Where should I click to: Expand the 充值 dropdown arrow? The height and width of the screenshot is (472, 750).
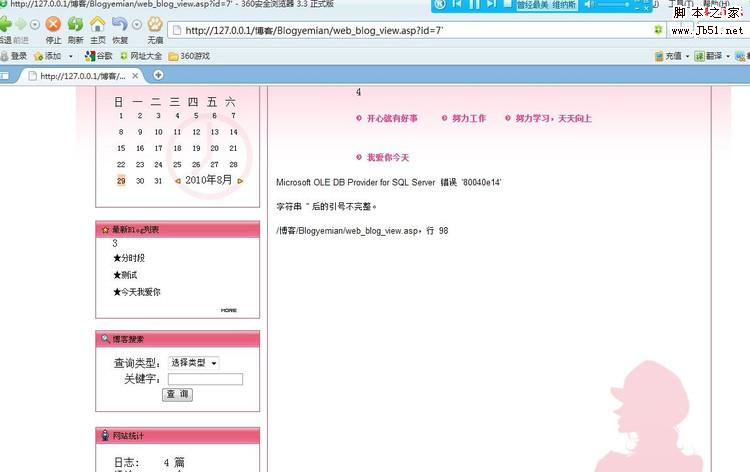click(x=687, y=56)
